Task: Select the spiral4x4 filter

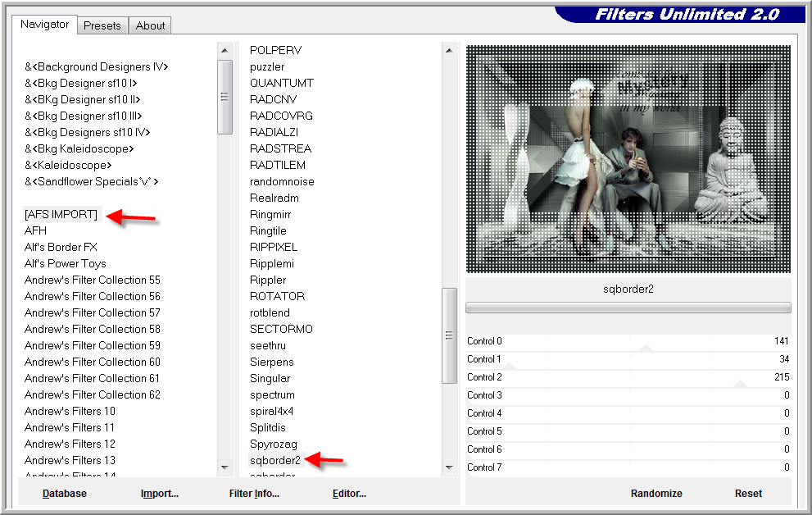Action: point(271,412)
